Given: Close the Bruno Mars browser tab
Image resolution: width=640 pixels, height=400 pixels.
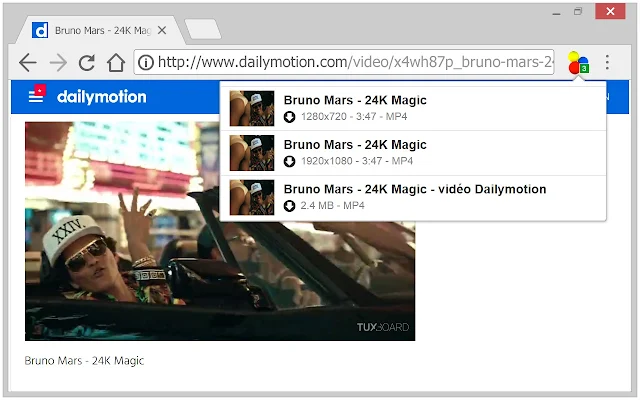Looking at the screenshot, I should [162, 30].
